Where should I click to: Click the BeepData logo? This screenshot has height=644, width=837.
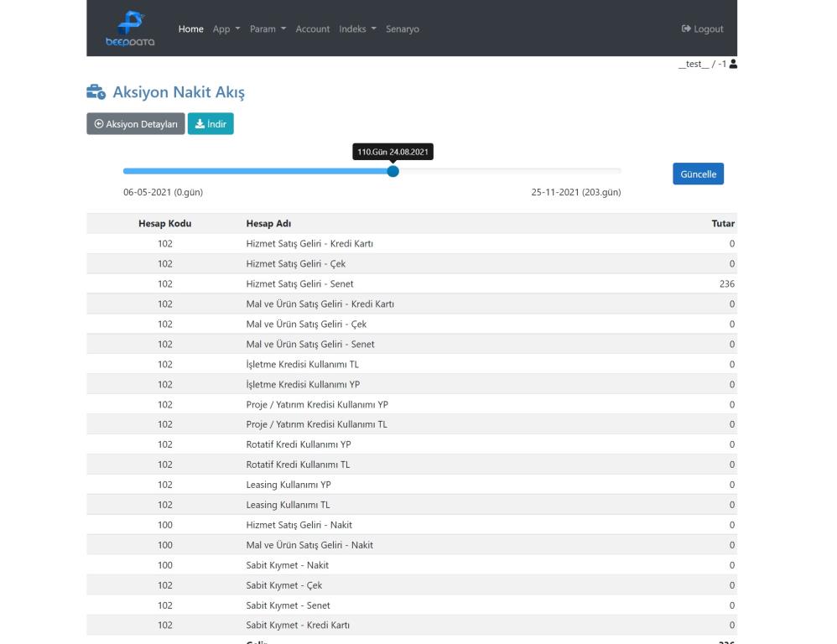[130, 29]
